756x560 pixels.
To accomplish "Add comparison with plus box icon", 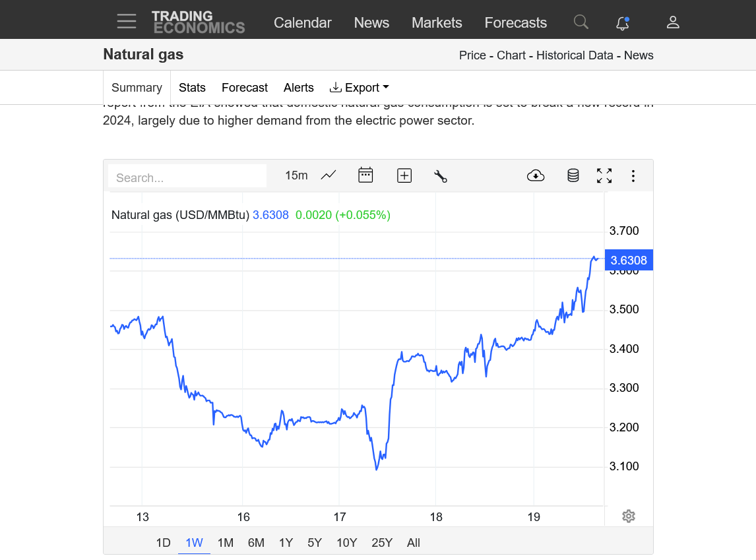I will pos(404,175).
